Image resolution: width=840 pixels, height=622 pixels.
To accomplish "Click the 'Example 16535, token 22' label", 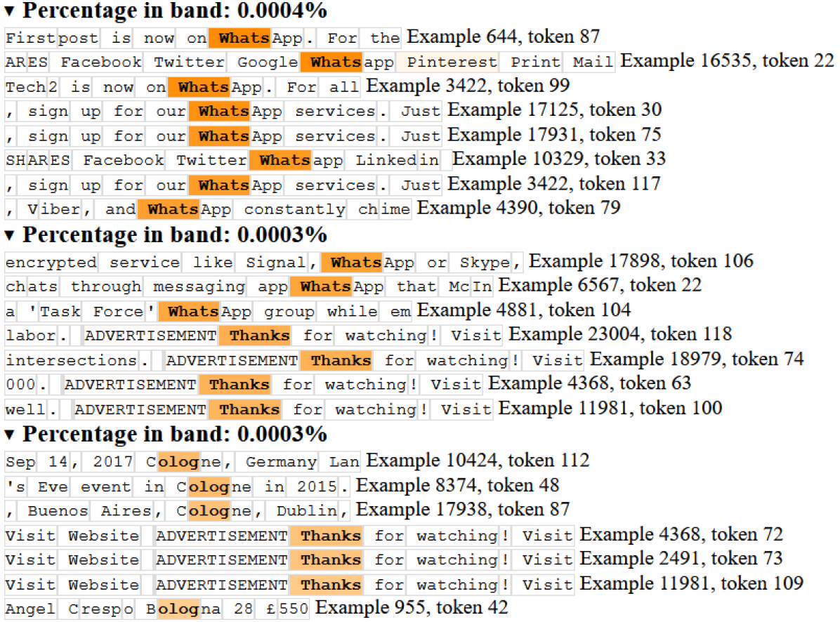I will tap(727, 60).
